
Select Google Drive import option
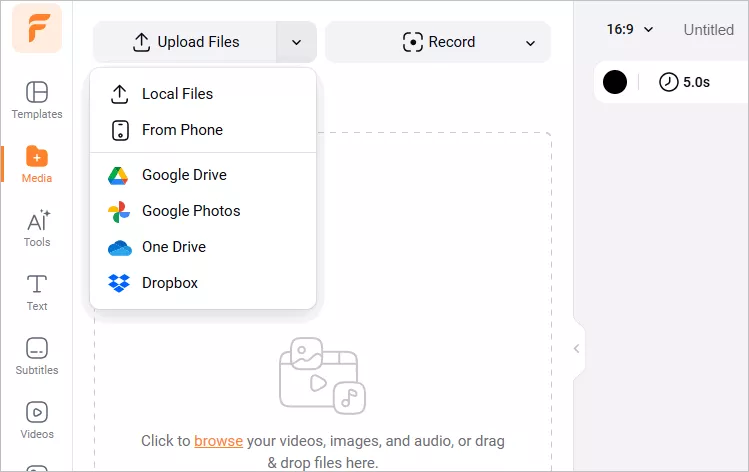[x=203, y=175]
